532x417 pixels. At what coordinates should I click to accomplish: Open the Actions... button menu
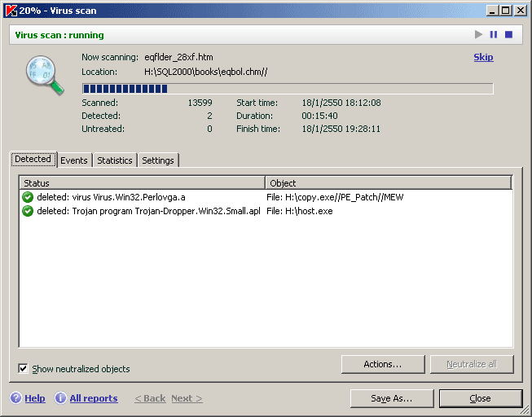tap(383, 364)
